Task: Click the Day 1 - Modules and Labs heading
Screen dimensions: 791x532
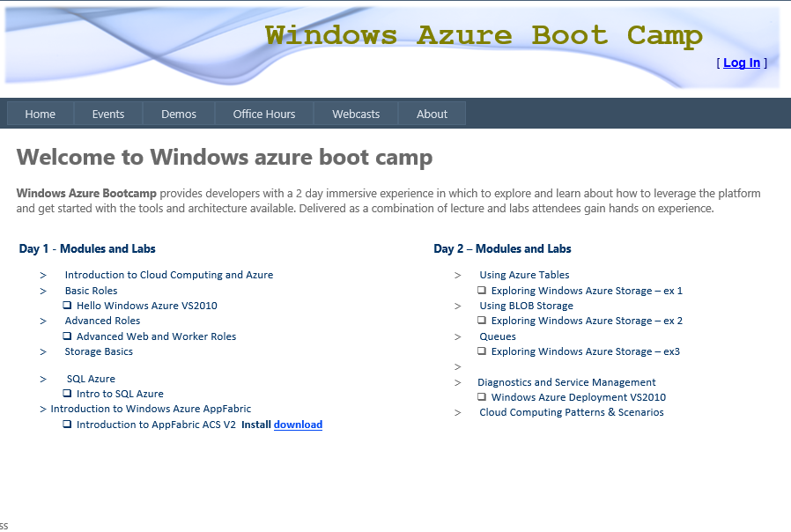Action: [x=87, y=248]
